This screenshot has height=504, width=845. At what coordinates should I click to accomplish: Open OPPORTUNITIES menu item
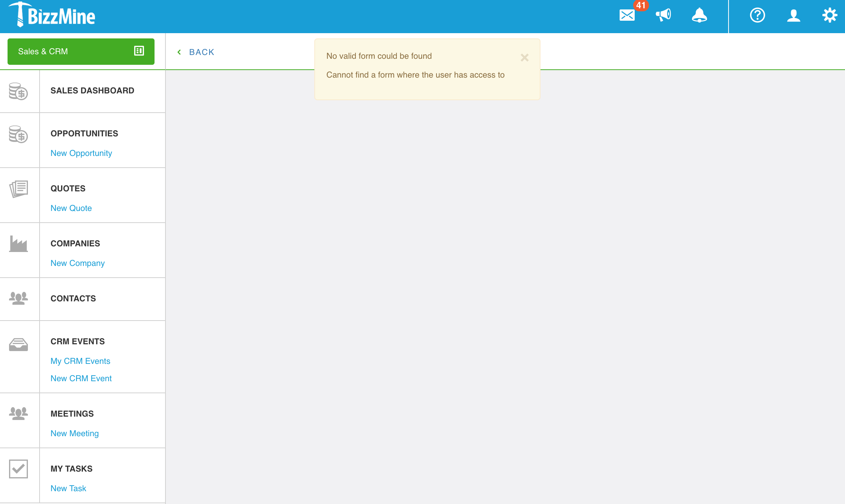click(x=84, y=133)
